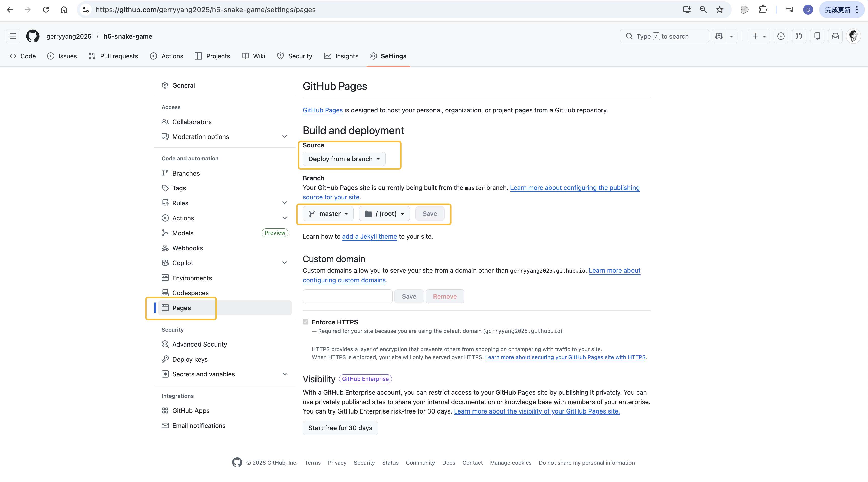The height and width of the screenshot is (482, 868).
Task: Click the custom domain input field
Action: click(347, 296)
